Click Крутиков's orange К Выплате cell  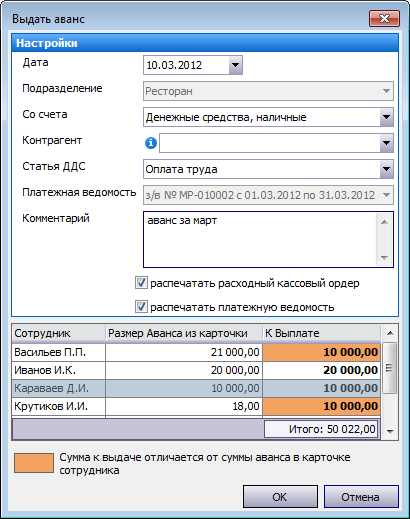pos(322,406)
